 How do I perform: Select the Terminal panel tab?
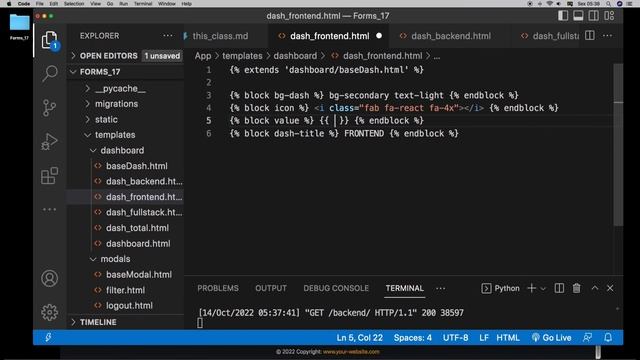pyautogui.click(x=404, y=288)
